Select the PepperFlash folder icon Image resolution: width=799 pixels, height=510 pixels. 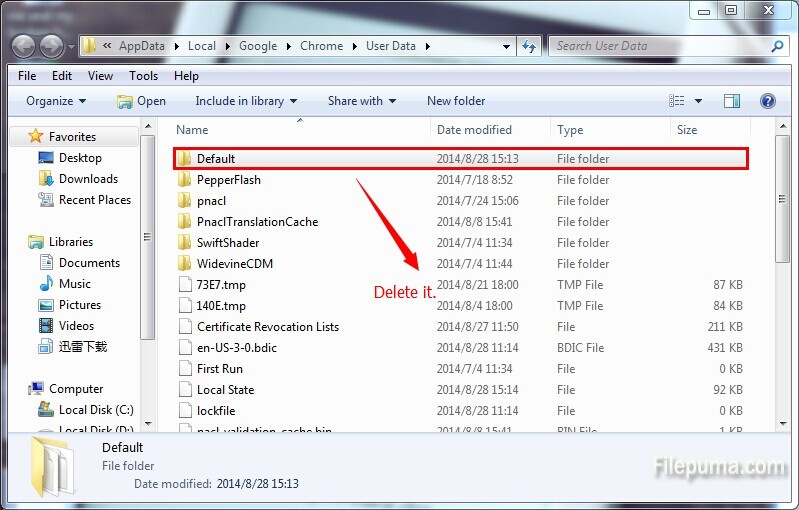184,180
